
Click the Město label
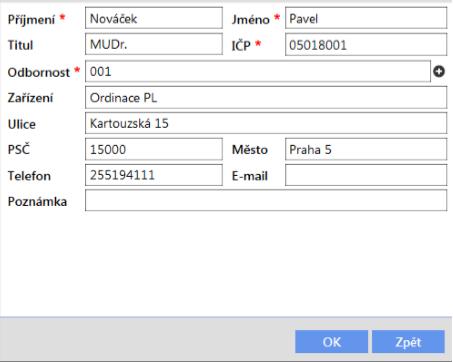(250, 149)
